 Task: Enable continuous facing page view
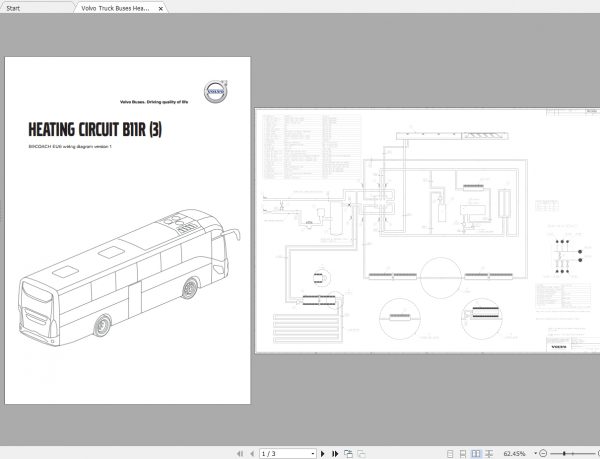(487, 453)
